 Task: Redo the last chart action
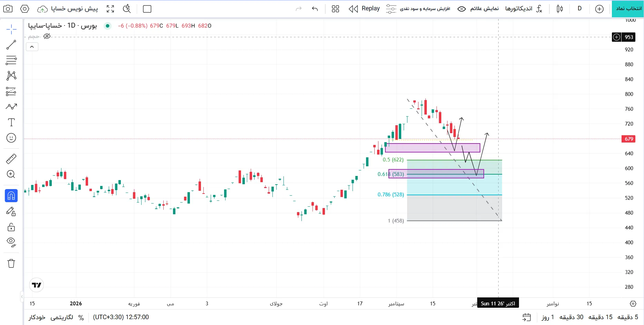[299, 9]
